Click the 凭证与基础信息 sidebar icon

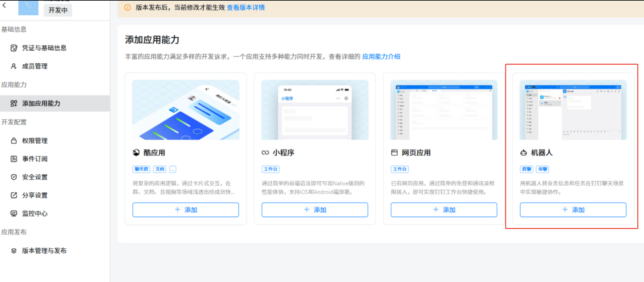[14, 48]
